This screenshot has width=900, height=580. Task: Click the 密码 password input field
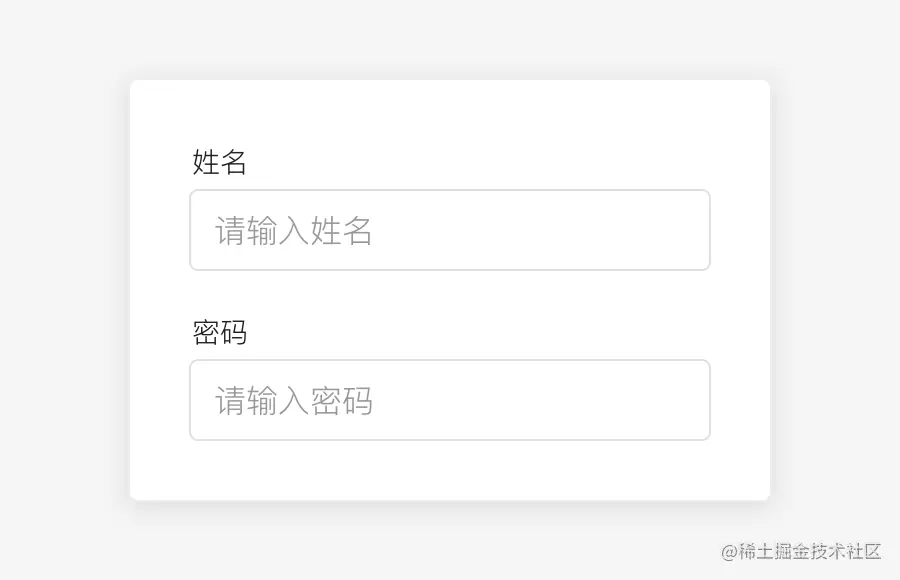[450, 400]
